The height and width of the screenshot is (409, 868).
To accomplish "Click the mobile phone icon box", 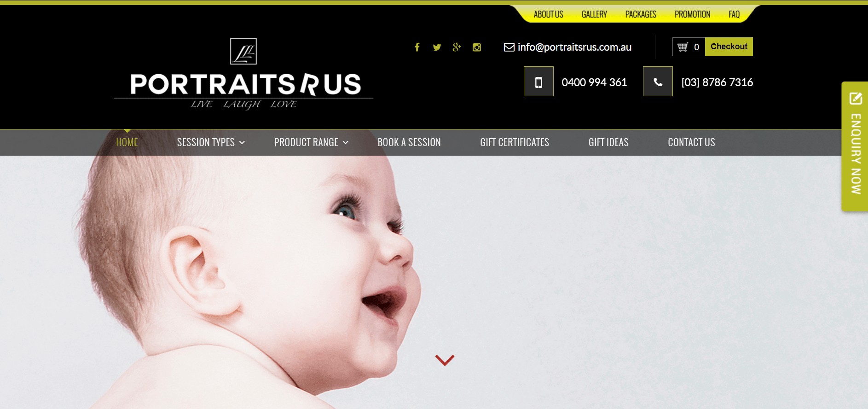I will pyautogui.click(x=538, y=82).
